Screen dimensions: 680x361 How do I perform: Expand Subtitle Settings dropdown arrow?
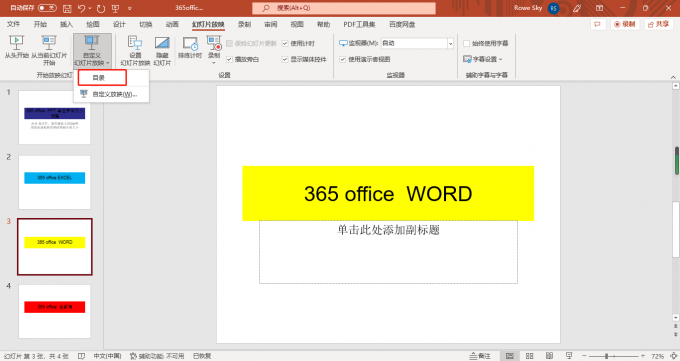(x=500, y=59)
